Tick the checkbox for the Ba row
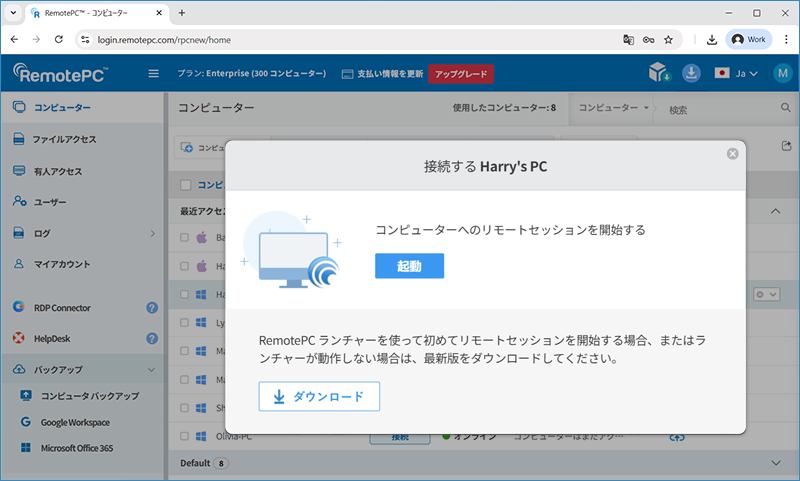 click(x=185, y=238)
